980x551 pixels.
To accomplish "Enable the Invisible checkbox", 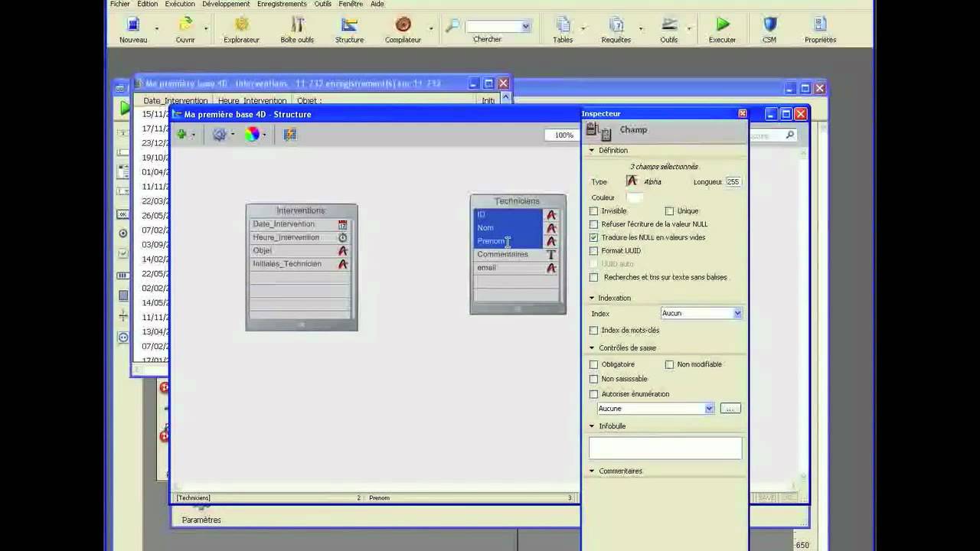I will click(593, 211).
